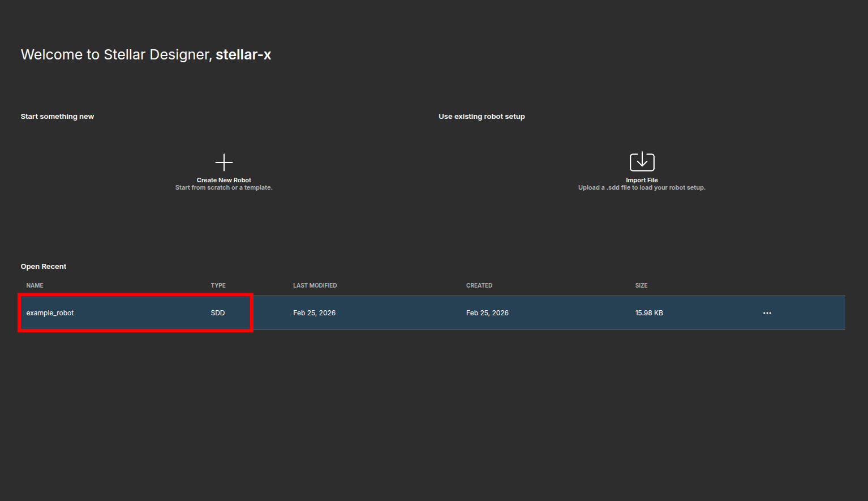This screenshot has height=501, width=868.
Task: Select the created Feb 25, 2026 cell
Action: point(487,313)
